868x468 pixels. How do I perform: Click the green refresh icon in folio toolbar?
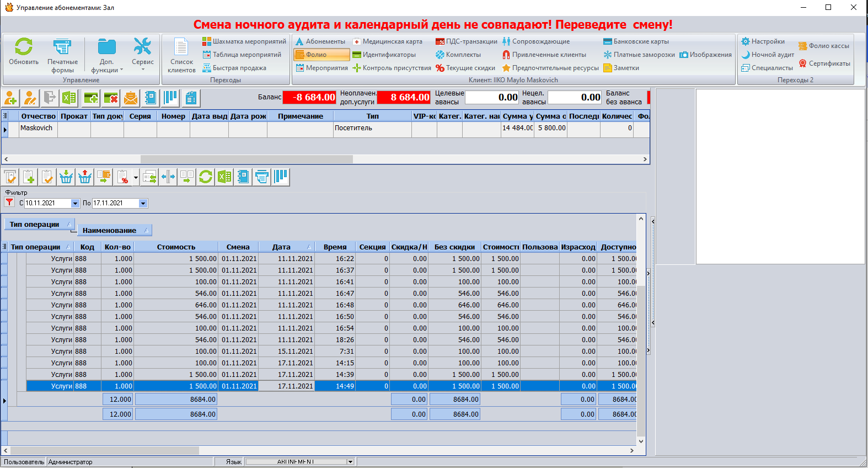pos(206,177)
